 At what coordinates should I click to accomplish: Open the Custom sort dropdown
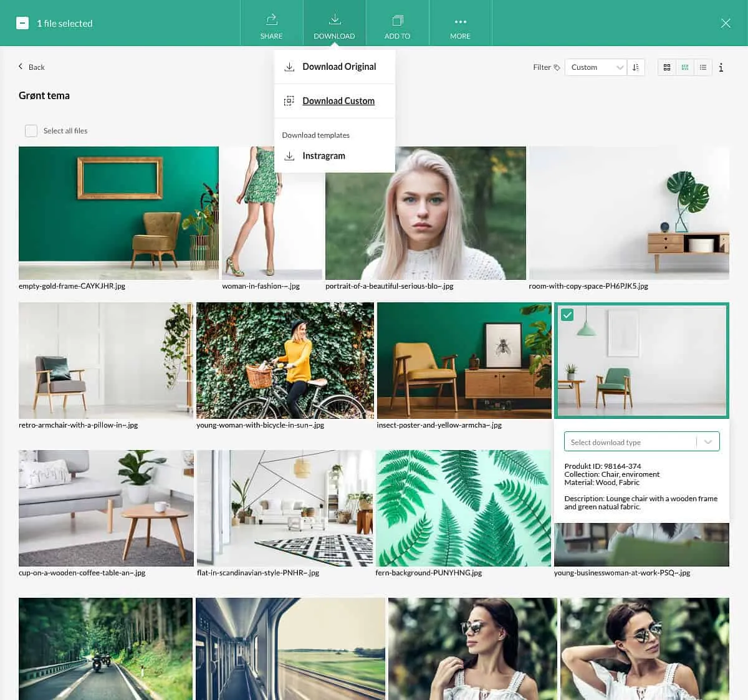(595, 67)
